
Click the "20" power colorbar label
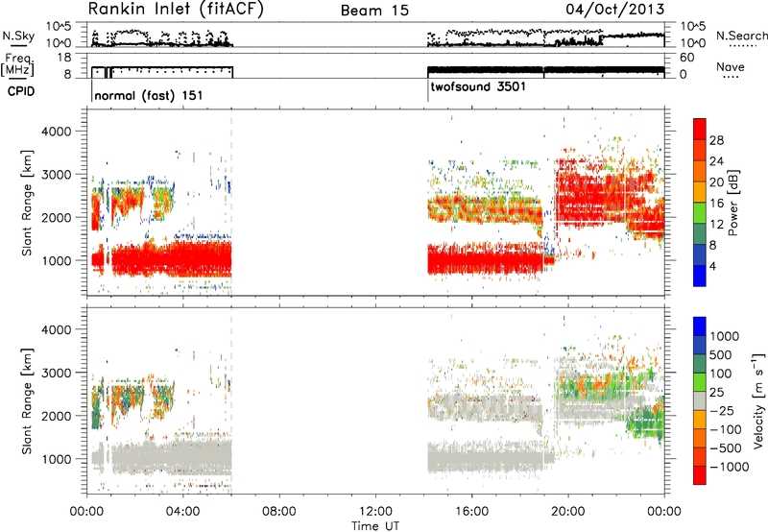click(x=716, y=182)
